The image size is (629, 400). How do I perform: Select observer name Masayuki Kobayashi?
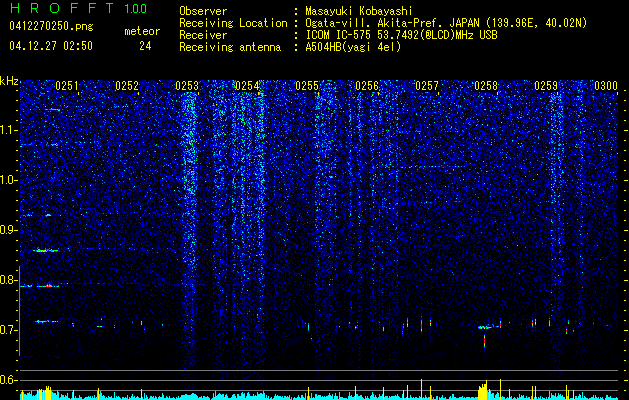click(359, 11)
